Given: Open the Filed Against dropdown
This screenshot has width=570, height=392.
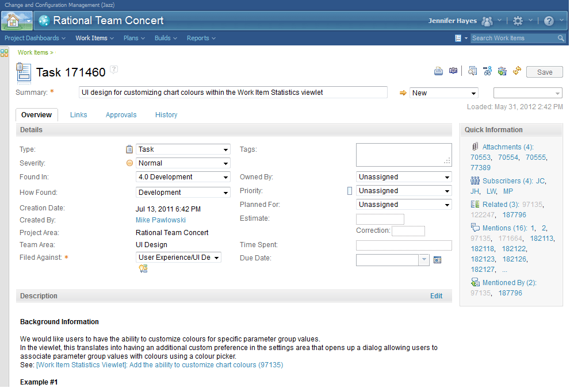Looking at the screenshot, I should (178, 258).
